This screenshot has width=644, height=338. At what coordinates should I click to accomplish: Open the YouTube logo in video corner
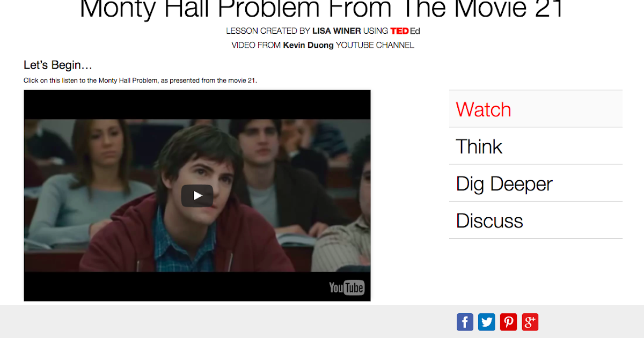(x=347, y=288)
